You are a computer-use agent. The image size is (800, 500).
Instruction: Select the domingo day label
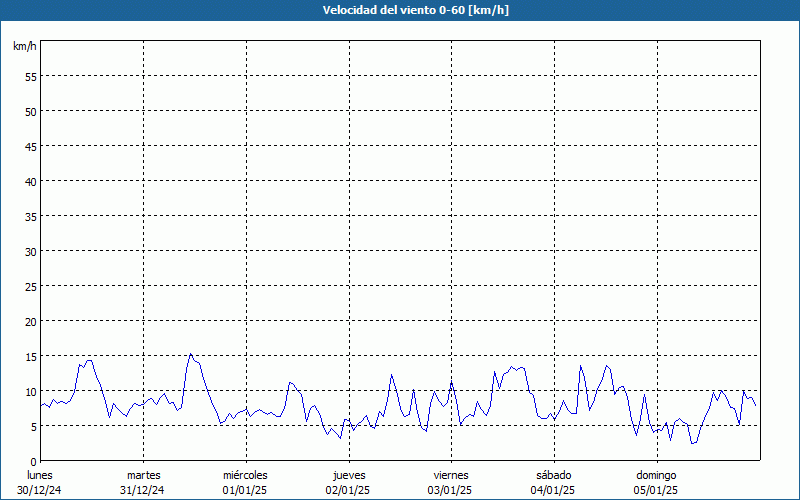click(656, 475)
